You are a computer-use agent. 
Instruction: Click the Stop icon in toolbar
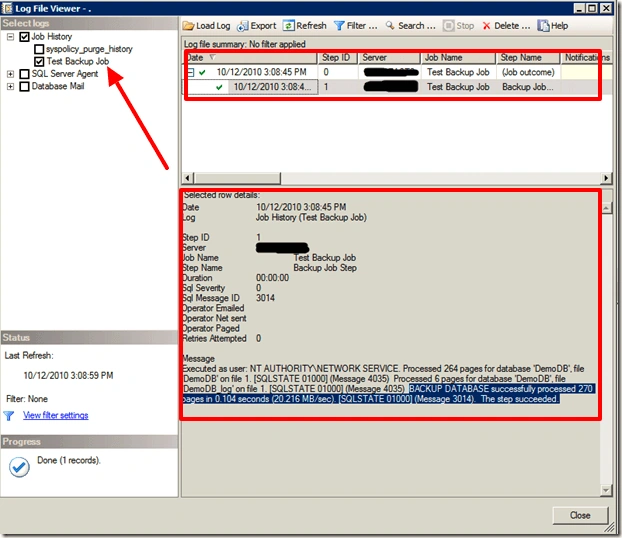[448, 26]
